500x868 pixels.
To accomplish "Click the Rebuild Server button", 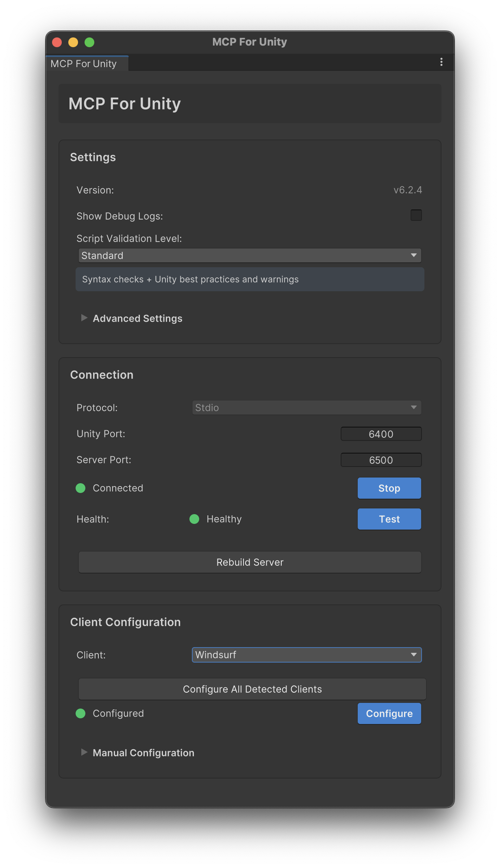I will [250, 562].
